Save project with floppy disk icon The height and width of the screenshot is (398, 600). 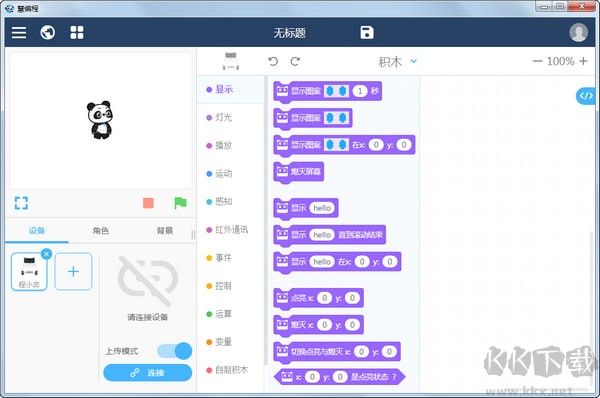click(367, 33)
